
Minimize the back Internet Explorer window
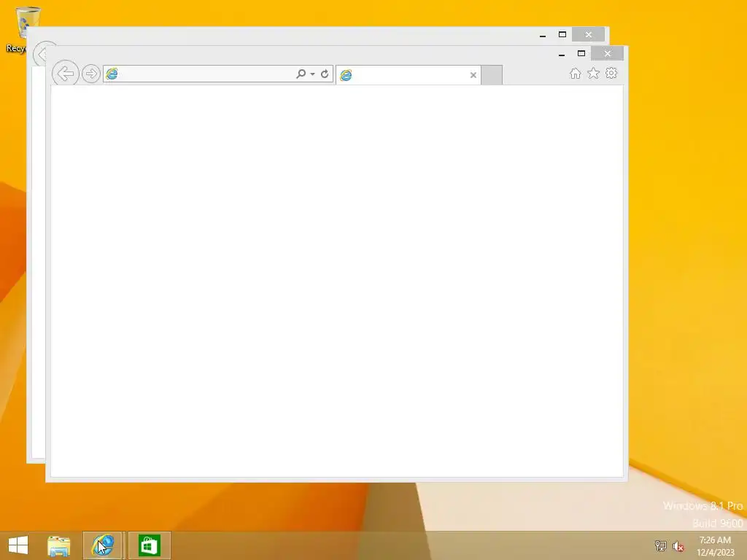tap(543, 35)
